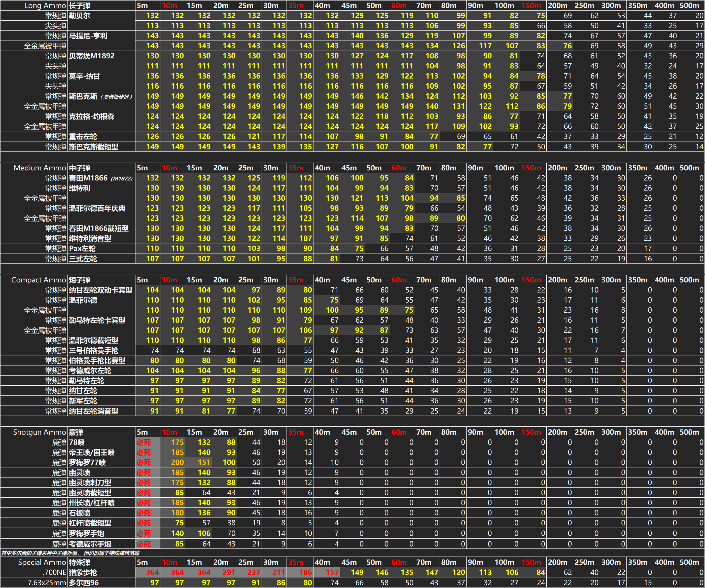
Task: Click the .700NE ammo label
Action: [x=54, y=572]
